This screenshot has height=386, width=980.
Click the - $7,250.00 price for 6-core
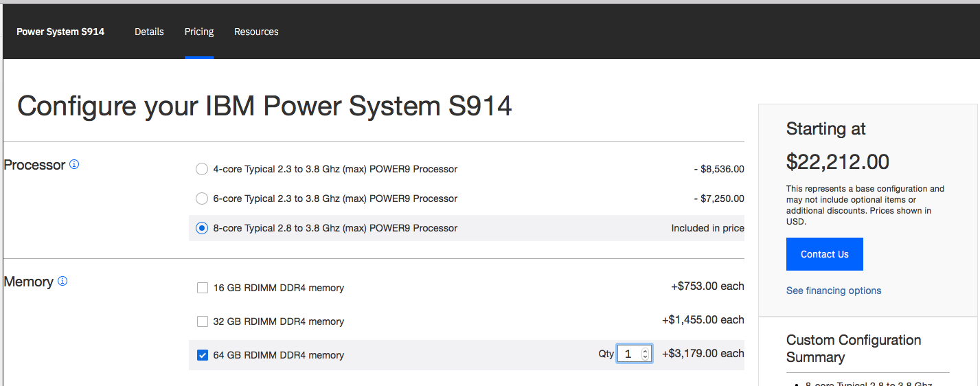click(718, 198)
